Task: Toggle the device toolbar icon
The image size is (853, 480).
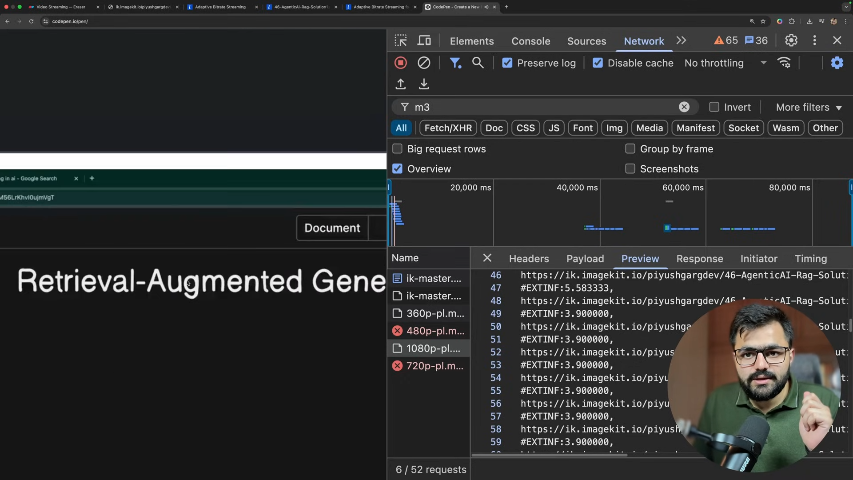Action: (x=424, y=41)
